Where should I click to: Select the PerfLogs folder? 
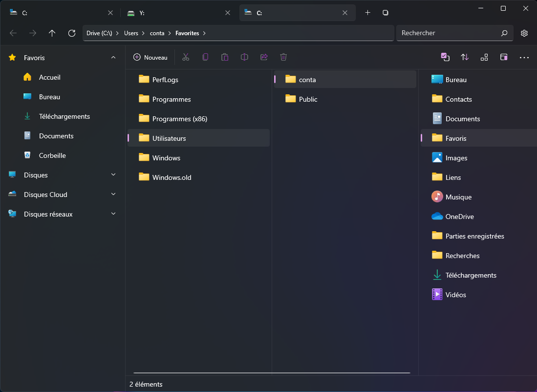[199, 80]
